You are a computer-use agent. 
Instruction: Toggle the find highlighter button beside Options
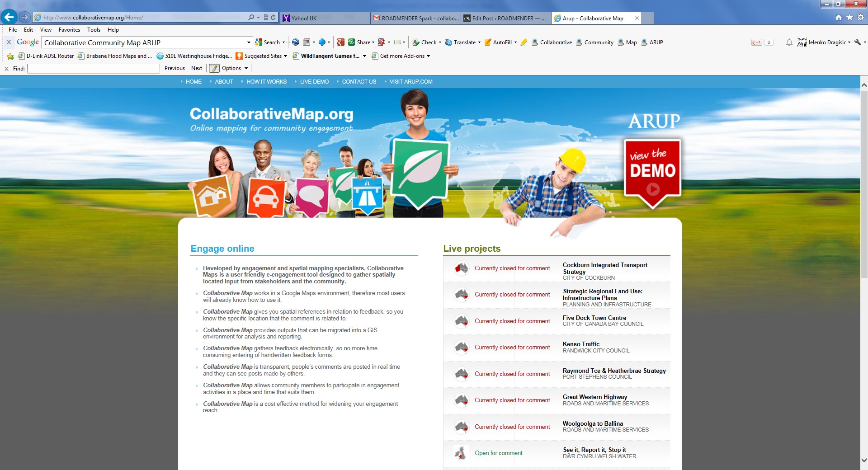coord(214,68)
